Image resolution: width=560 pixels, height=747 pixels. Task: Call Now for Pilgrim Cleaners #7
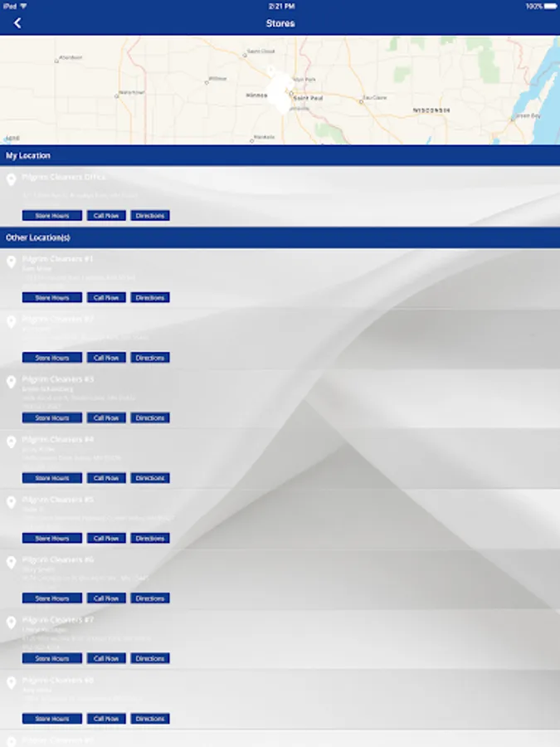(x=106, y=658)
